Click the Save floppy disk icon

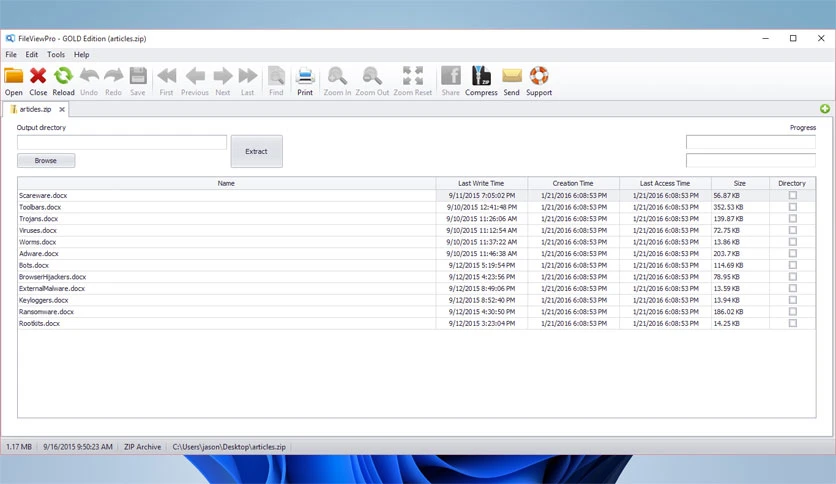(138, 76)
